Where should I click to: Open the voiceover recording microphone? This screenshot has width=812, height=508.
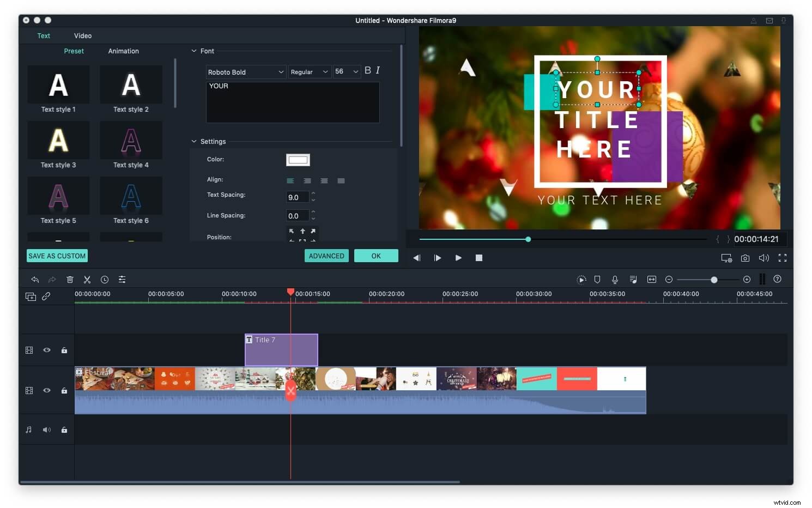pos(615,279)
